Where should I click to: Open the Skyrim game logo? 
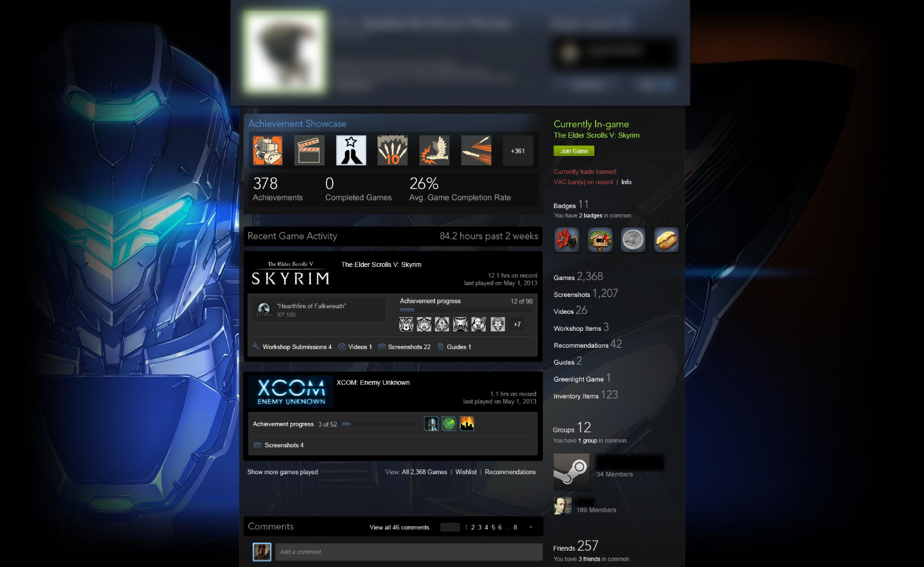click(290, 274)
